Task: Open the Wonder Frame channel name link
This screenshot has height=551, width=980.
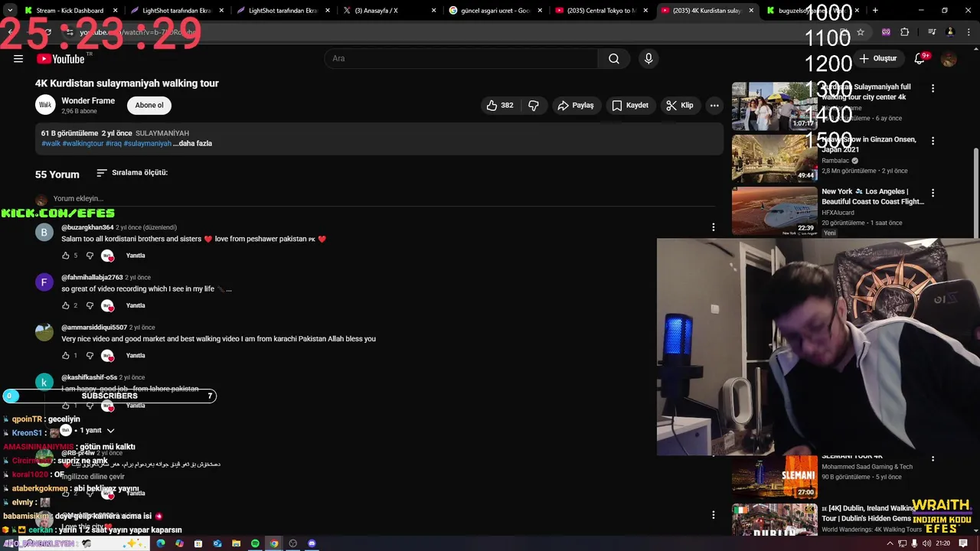Action: pyautogui.click(x=88, y=101)
